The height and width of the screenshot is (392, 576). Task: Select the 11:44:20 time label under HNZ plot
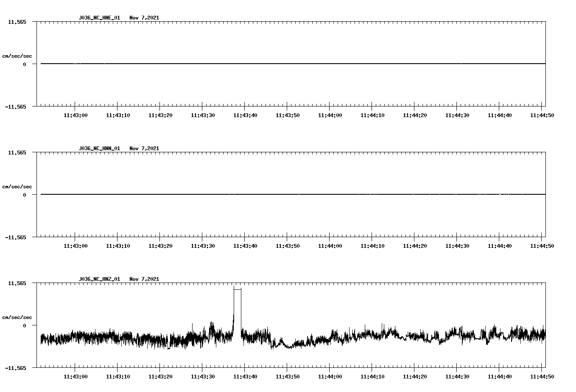pyautogui.click(x=415, y=377)
